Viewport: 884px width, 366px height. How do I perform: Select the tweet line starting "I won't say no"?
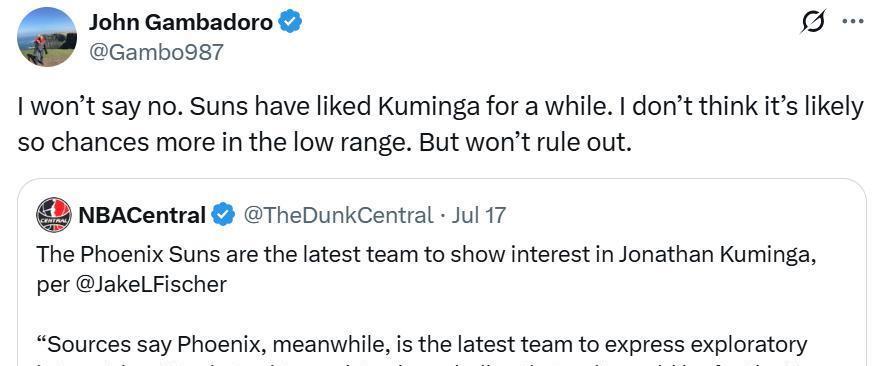440,107
